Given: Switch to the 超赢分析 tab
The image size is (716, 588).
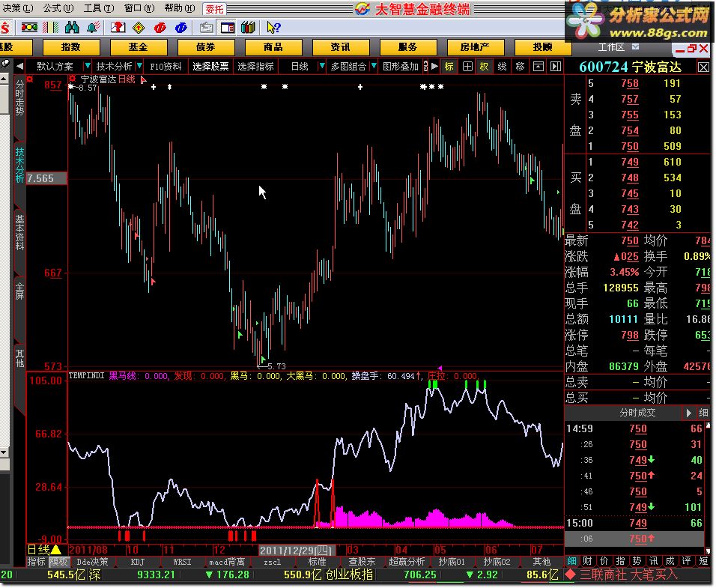Looking at the screenshot, I should (x=407, y=562).
